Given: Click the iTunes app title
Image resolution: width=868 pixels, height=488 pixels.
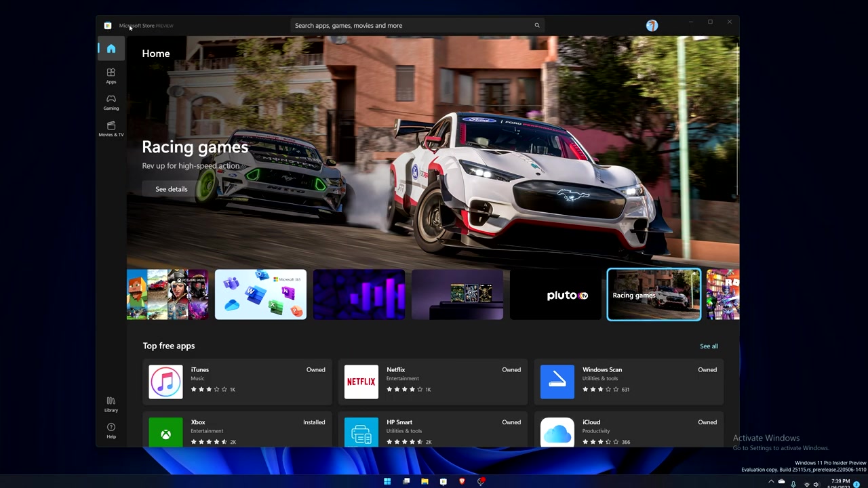Looking at the screenshot, I should click(x=200, y=370).
